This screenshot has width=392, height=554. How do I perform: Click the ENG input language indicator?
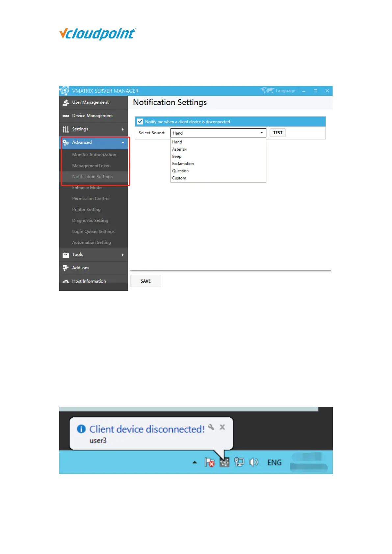(x=274, y=463)
